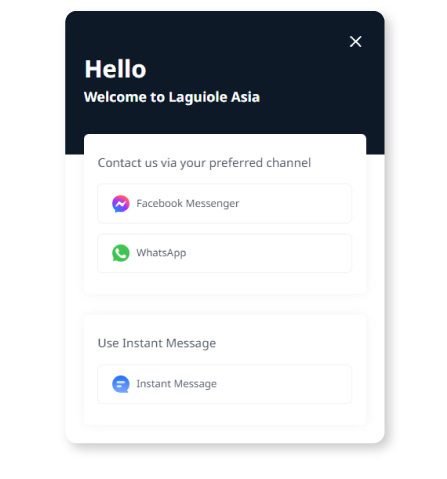The height and width of the screenshot is (479, 447).
Task: Click the "WhatsApp" text label
Action: pos(161,253)
